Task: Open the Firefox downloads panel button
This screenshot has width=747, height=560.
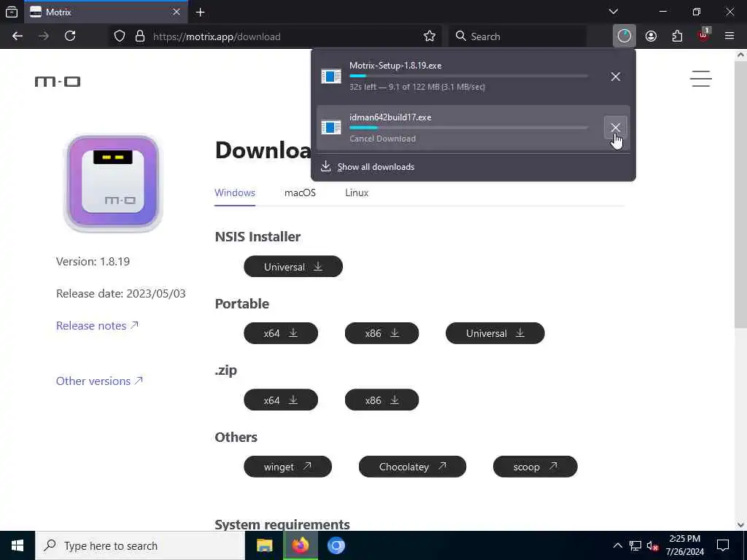Action: (624, 36)
